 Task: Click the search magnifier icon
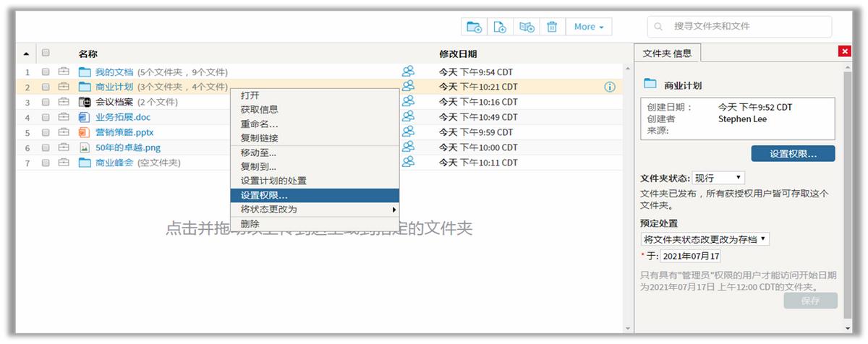point(659,27)
